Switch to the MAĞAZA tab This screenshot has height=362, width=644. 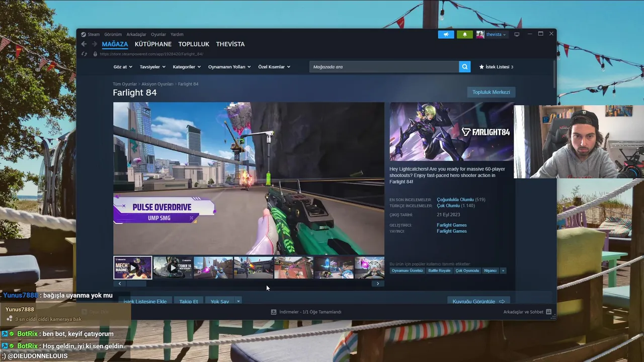coord(115,44)
